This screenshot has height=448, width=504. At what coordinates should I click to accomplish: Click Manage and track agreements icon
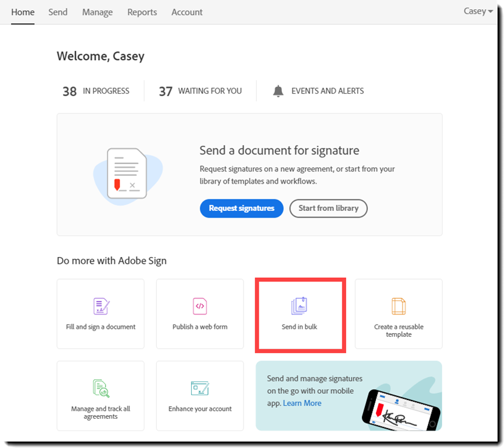click(x=101, y=388)
